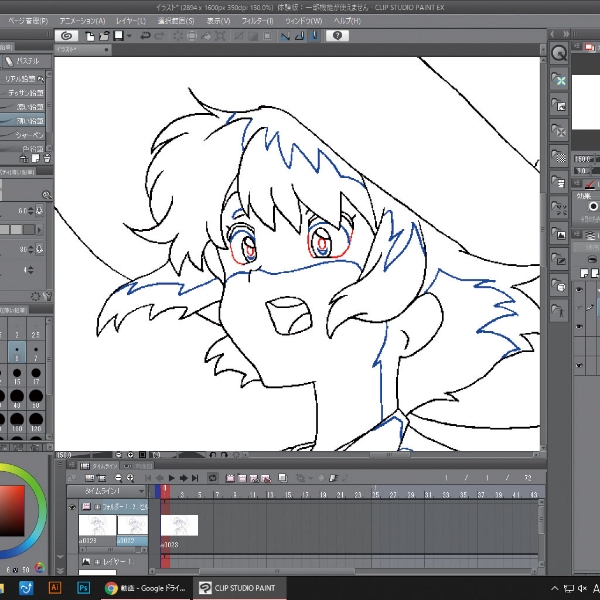Select the effect radio circle option

pyautogui.click(x=593, y=207)
